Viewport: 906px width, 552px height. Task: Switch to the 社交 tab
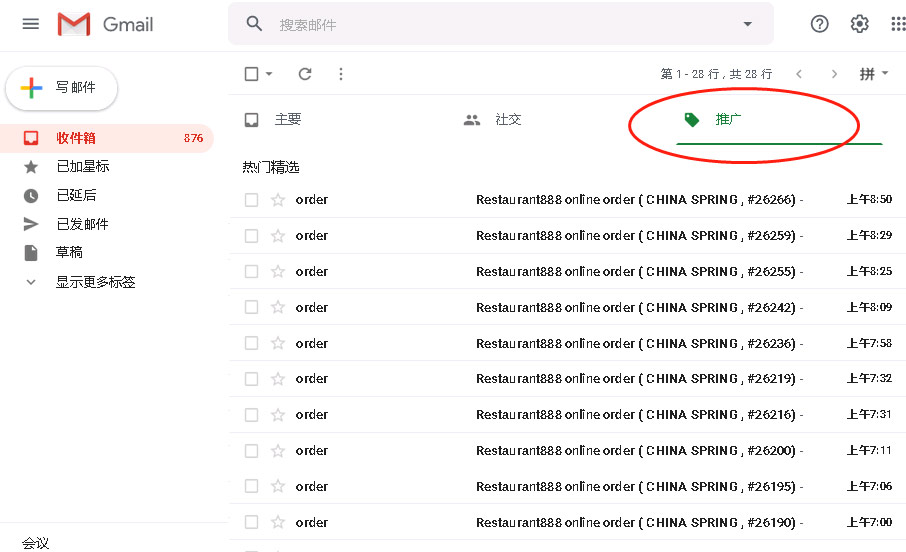[x=507, y=120]
